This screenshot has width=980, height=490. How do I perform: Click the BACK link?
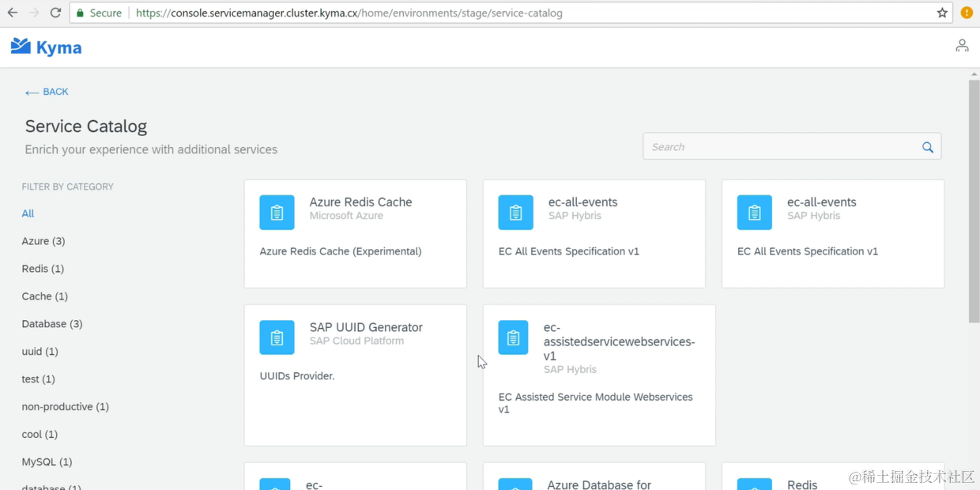(47, 92)
